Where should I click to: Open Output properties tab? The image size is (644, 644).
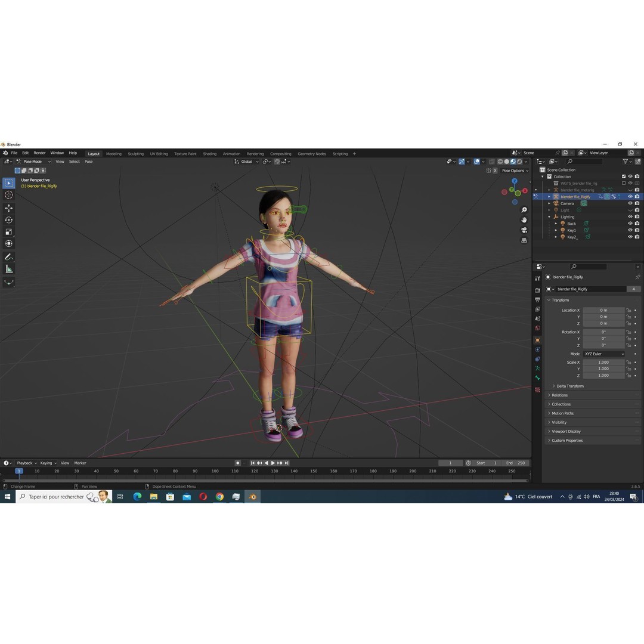(537, 300)
